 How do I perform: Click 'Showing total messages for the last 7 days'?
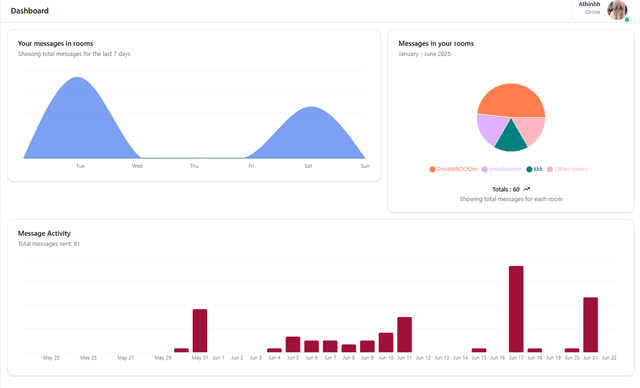(x=74, y=54)
